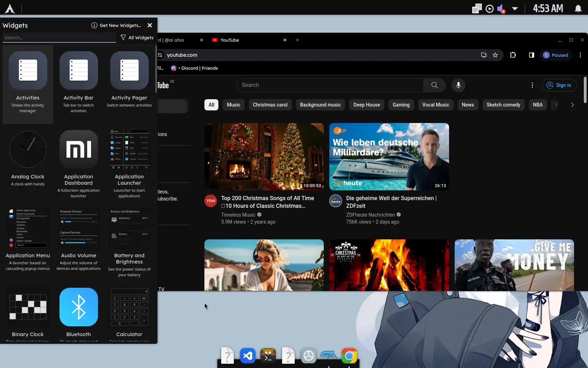Select the News filter chip

tap(468, 105)
